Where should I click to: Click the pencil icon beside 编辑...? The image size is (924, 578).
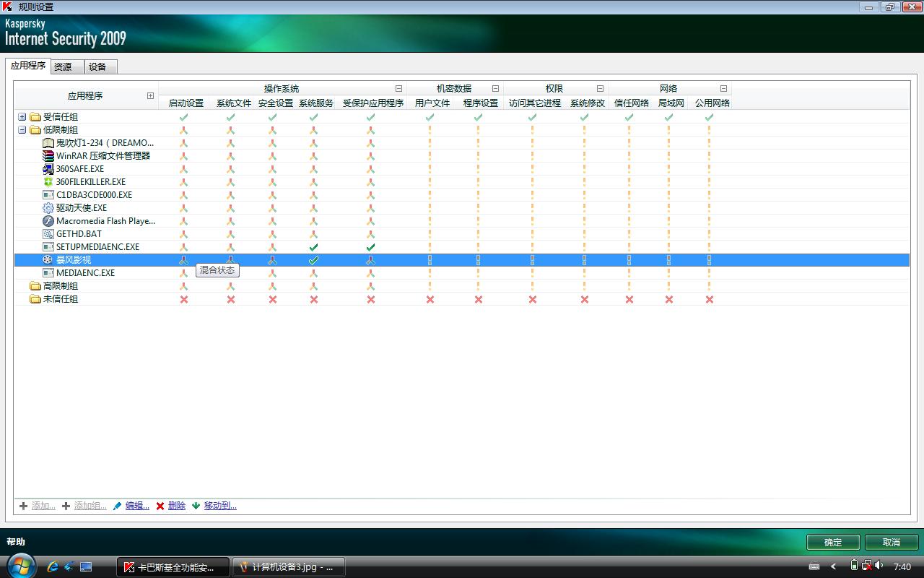[x=118, y=506]
